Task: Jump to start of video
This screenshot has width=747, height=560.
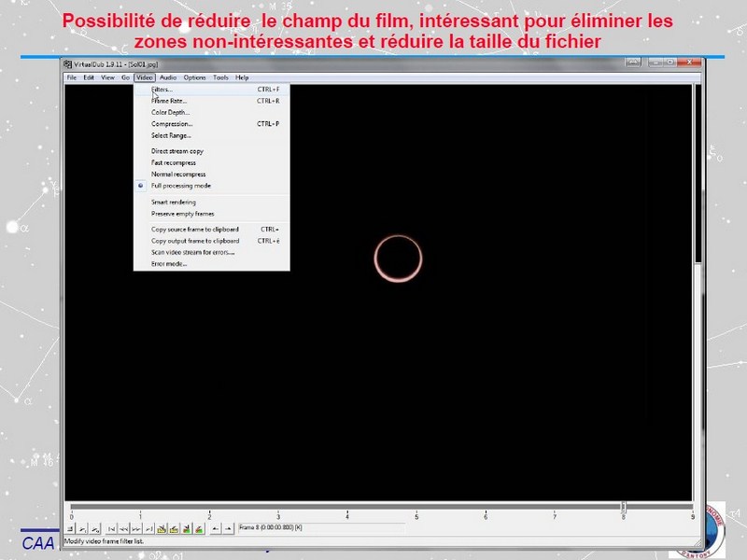Action: tap(112, 528)
